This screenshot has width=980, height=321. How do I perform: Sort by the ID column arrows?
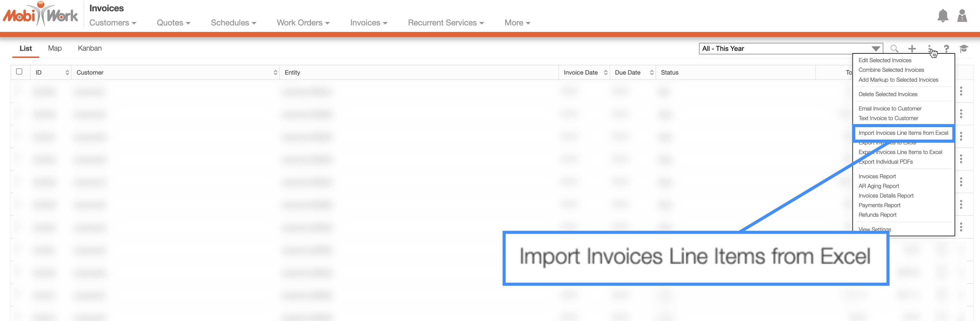pos(67,72)
